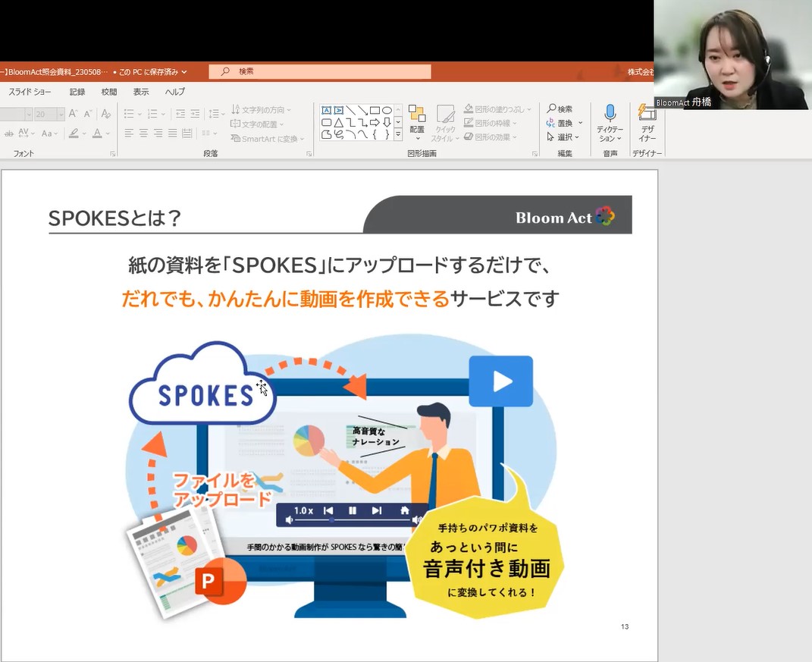This screenshot has width=812, height=662.
Task: Select the Vertical Text Box shape
Action: 338,111
